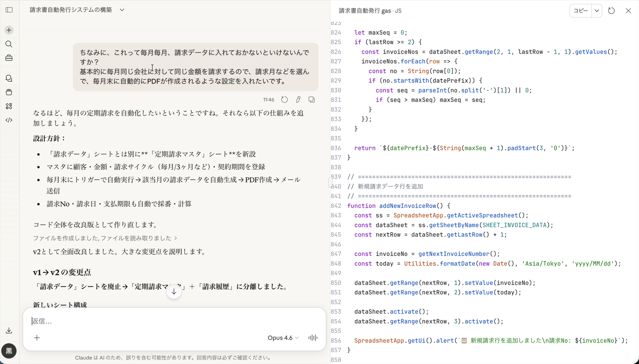Retry the message using the retry icon
The height and width of the screenshot is (364, 639).
(x=284, y=100)
